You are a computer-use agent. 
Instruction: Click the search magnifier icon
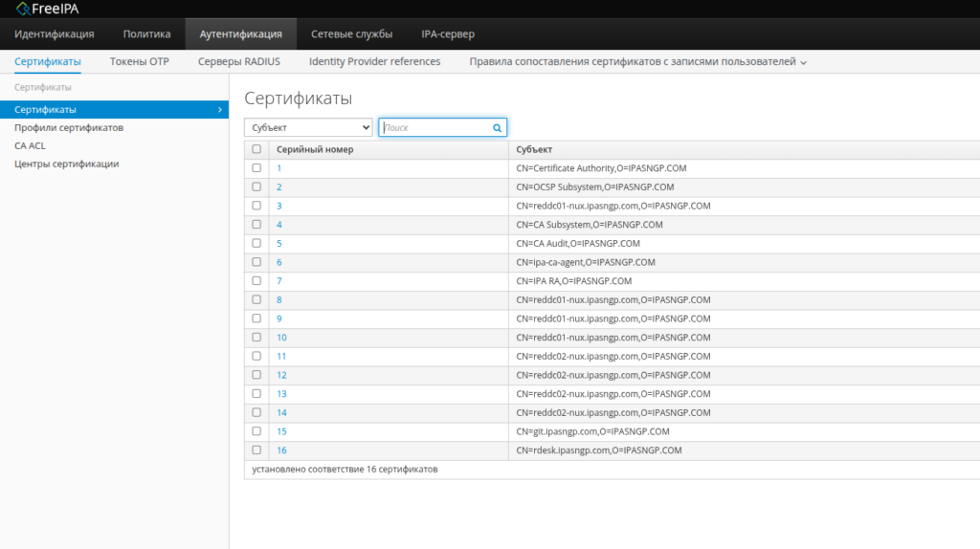pos(497,128)
